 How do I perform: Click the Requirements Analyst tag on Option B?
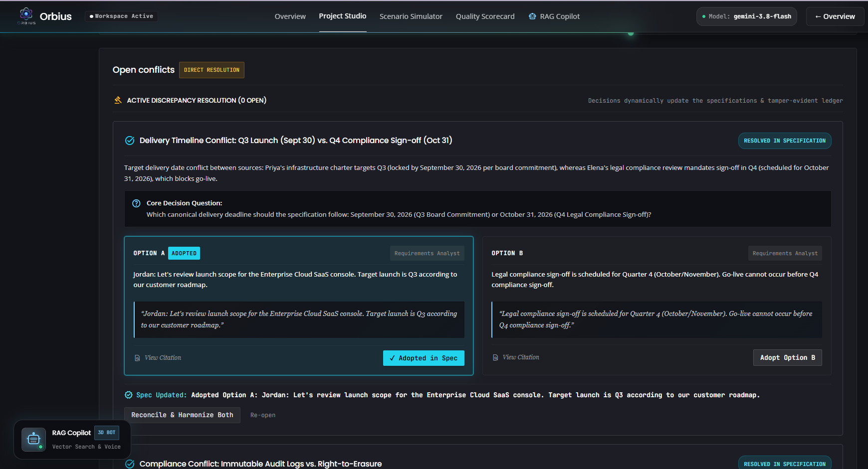click(x=785, y=253)
